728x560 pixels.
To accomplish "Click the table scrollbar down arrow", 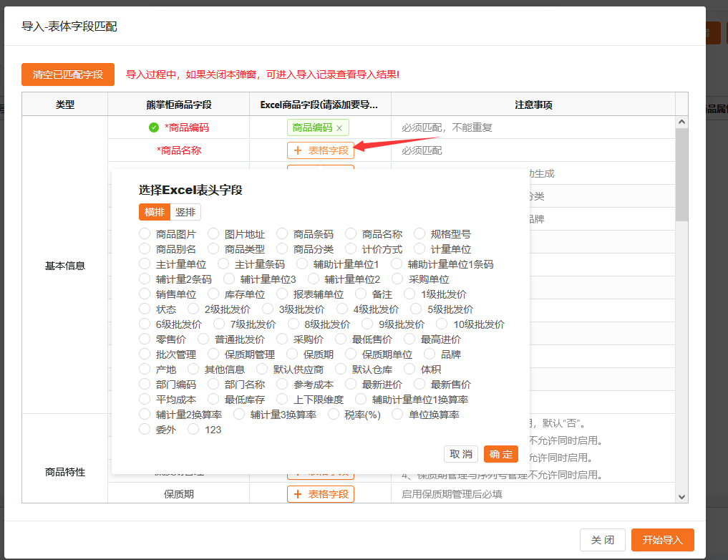I will tap(681, 496).
